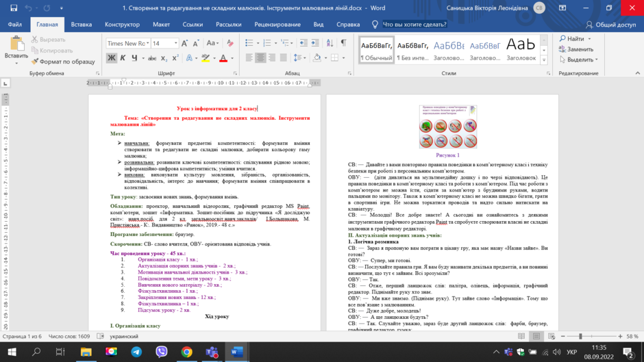Decrease paragraph indent
Screen dimensions: 644x362
click(x=304, y=43)
